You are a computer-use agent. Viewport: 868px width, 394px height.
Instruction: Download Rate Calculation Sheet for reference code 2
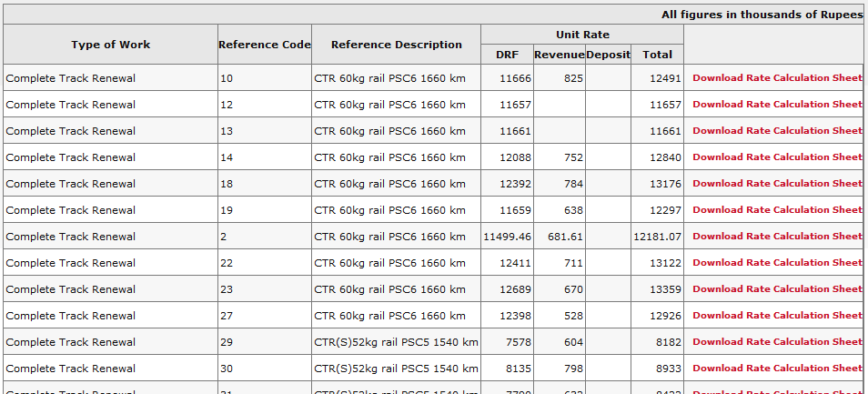(776, 237)
